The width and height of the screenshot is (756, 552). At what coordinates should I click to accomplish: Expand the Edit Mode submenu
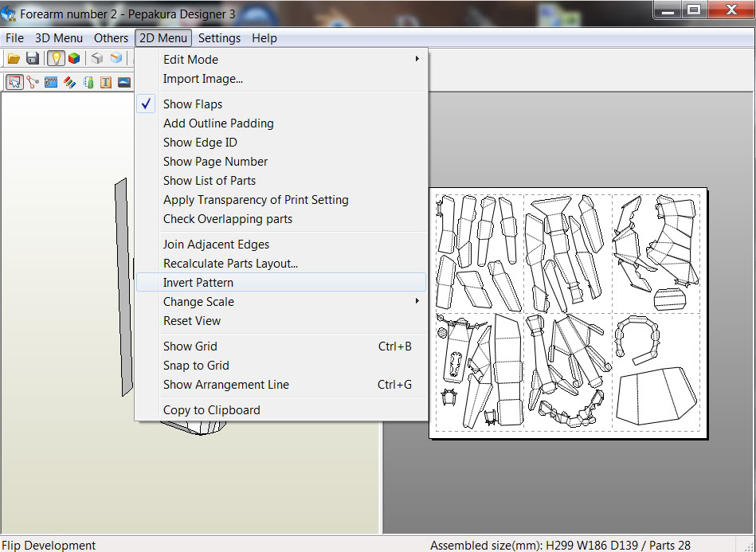(x=281, y=59)
